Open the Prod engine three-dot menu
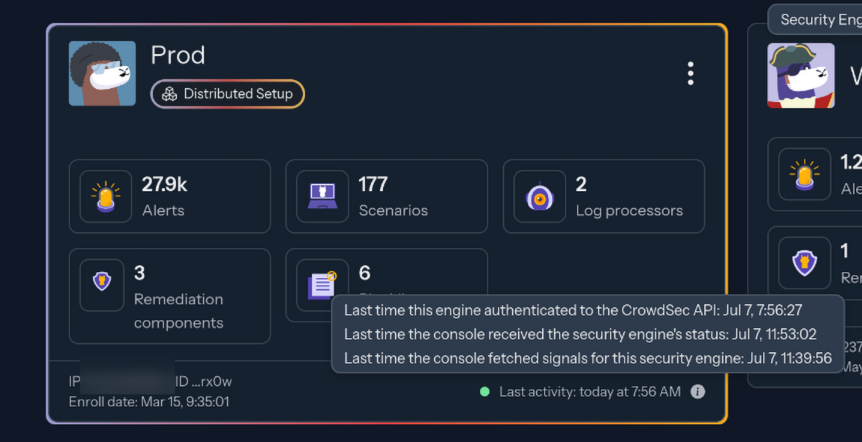Screen dimensions: 862x442 [x=690, y=73]
